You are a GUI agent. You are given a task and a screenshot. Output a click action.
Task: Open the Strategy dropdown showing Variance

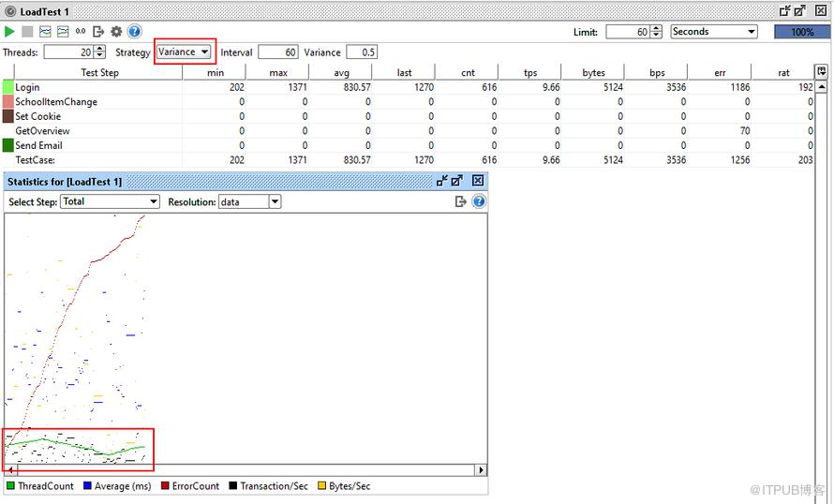185,52
